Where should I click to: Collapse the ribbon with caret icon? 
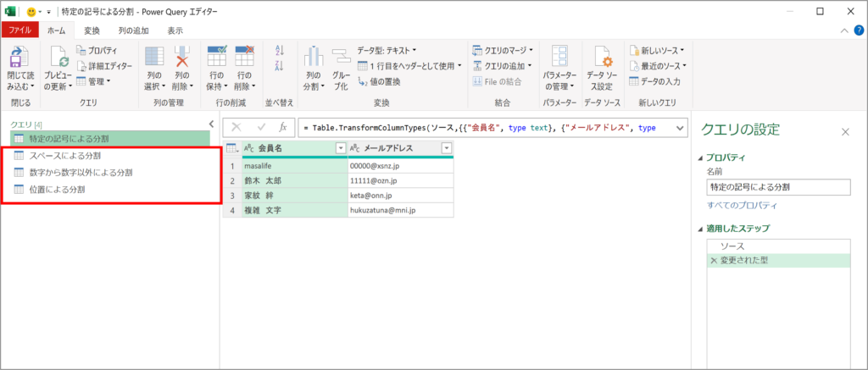(x=844, y=31)
